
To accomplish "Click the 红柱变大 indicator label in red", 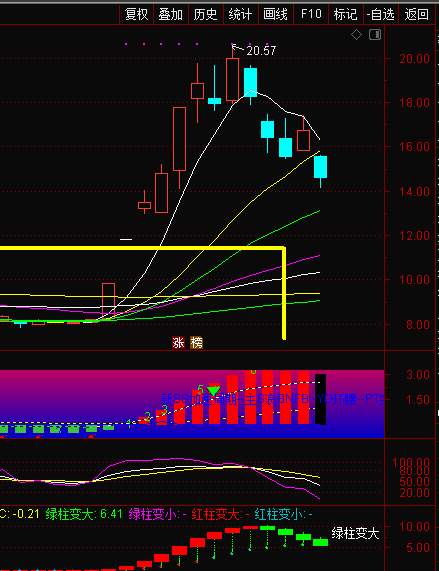I will pyautogui.click(x=216, y=514).
